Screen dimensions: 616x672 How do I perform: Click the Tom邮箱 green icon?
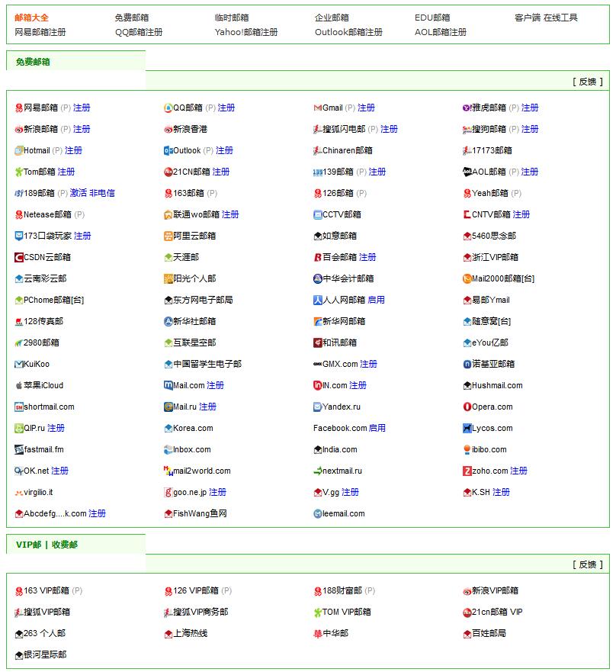[x=19, y=172]
